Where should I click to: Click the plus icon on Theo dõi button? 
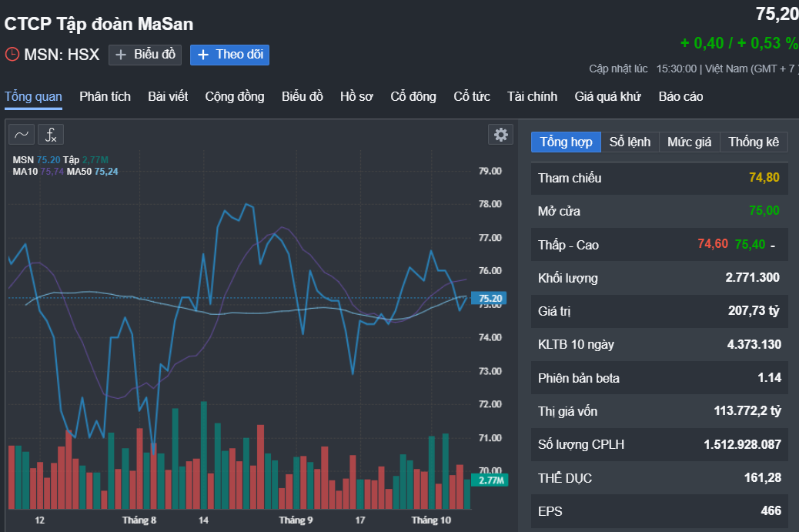(202, 55)
